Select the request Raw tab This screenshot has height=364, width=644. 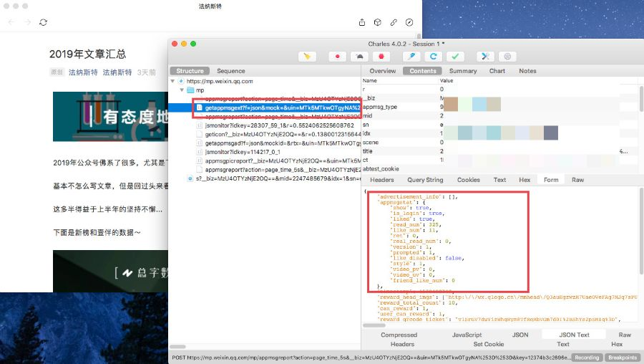pyautogui.click(x=577, y=180)
